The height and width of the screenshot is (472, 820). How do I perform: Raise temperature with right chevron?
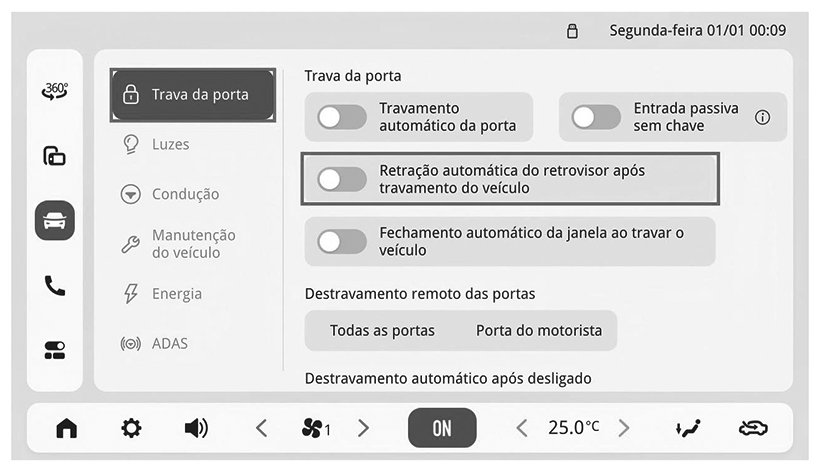(624, 428)
